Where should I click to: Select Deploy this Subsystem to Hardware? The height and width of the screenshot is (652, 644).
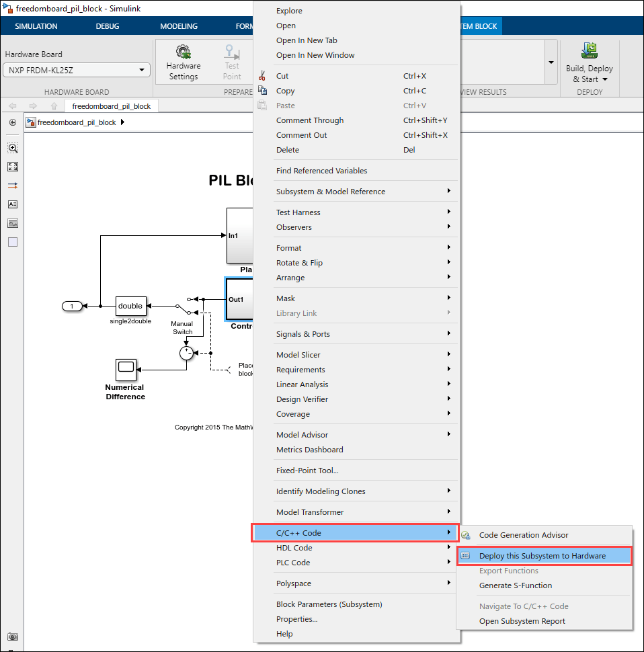pos(545,556)
